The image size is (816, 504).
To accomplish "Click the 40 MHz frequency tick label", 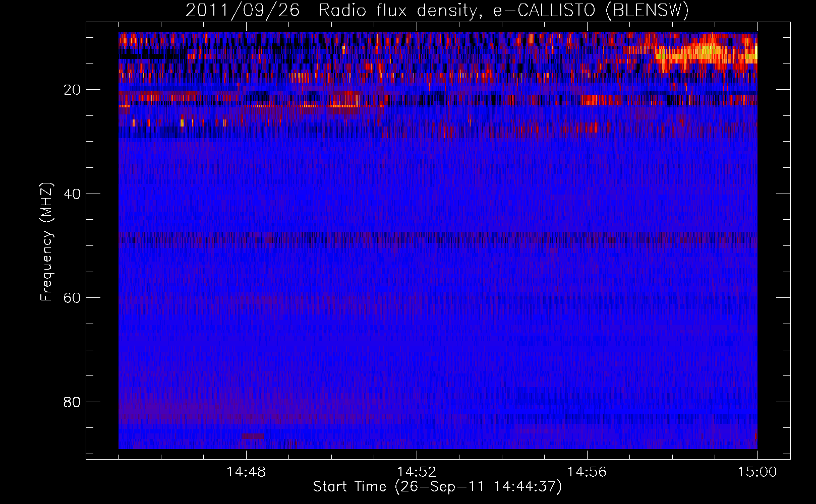I will pos(72,194).
